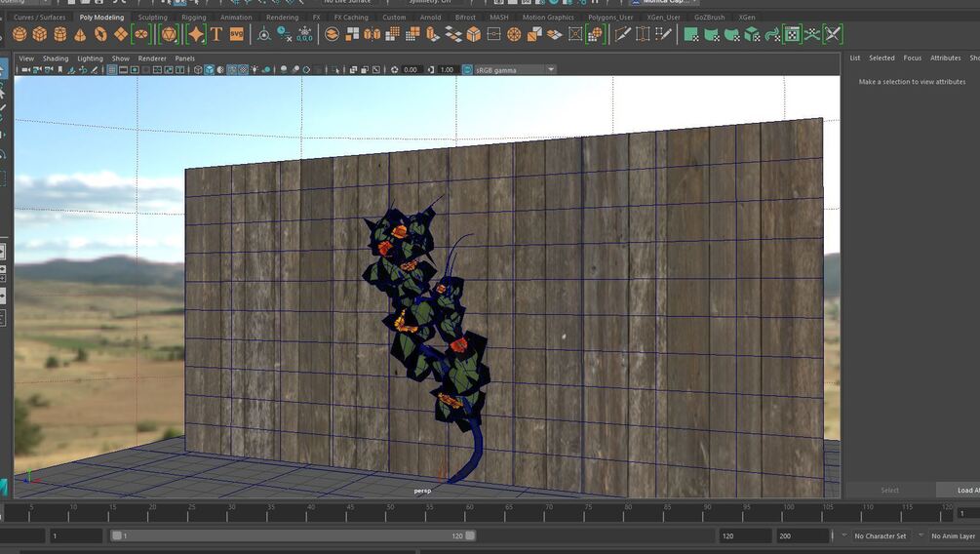This screenshot has height=554, width=980.
Task: Click the Center Pivot shelf icon
Action: tap(263, 34)
